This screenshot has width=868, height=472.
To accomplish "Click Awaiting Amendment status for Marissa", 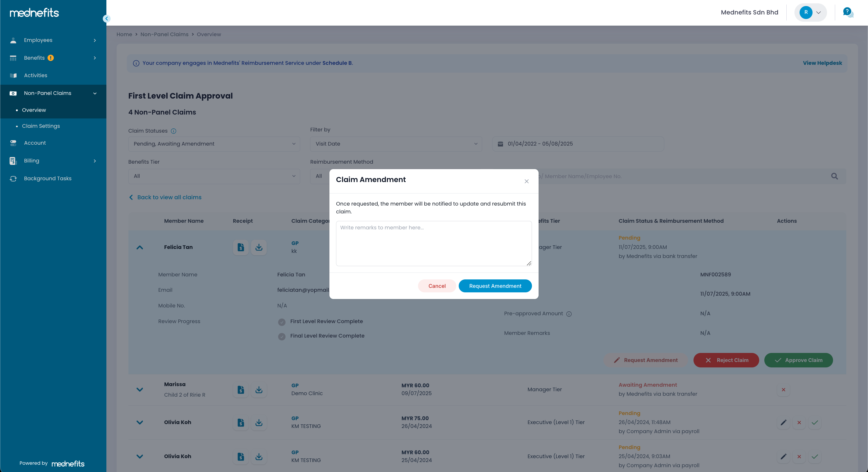I will tap(648, 385).
